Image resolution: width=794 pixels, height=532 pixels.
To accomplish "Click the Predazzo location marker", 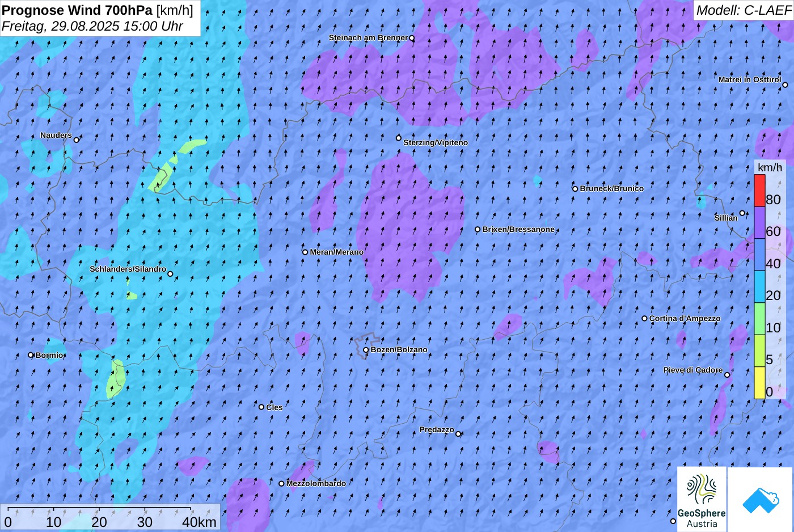I will (x=458, y=434).
